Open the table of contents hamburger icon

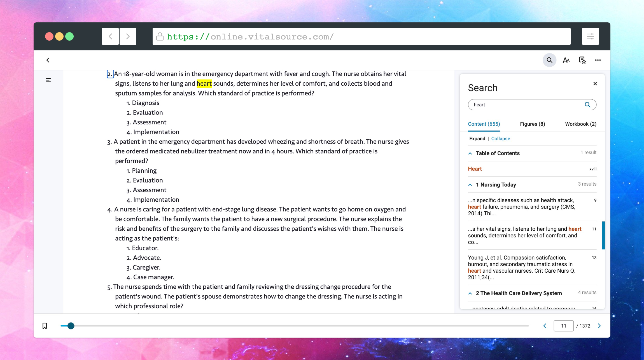48,80
